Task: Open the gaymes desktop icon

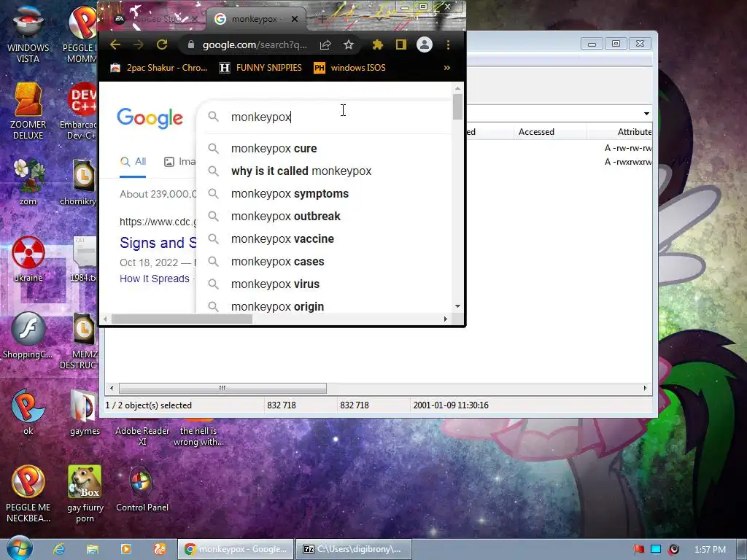Action: (x=85, y=412)
